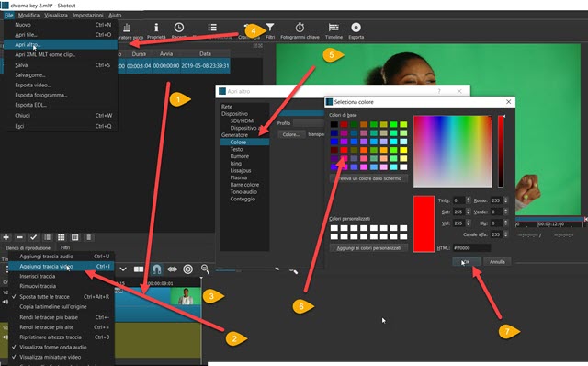The image size is (588, 366).
Task: Open the Proprietà info icon
Action: pos(156,28)
